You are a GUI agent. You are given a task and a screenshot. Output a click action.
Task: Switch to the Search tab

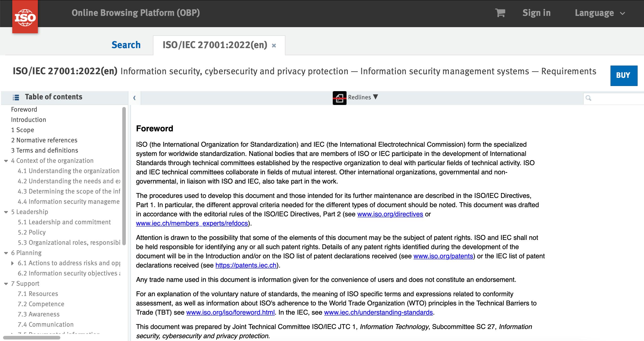coord(126,45)
